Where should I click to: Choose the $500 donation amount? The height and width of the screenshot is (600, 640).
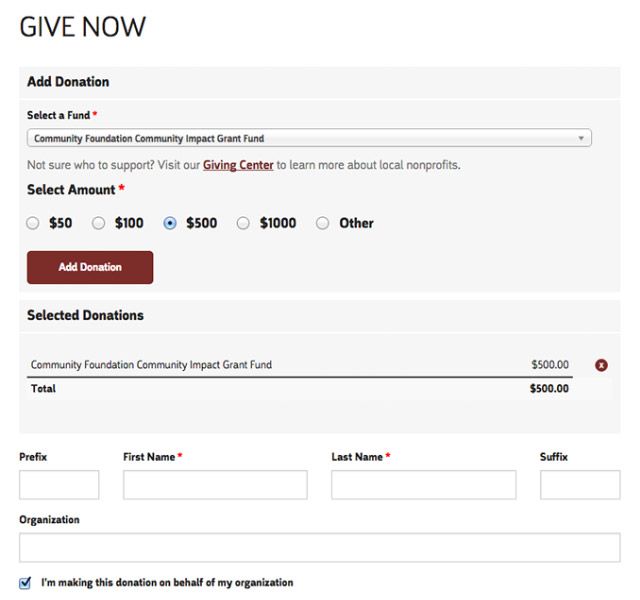tap(170, 223)
